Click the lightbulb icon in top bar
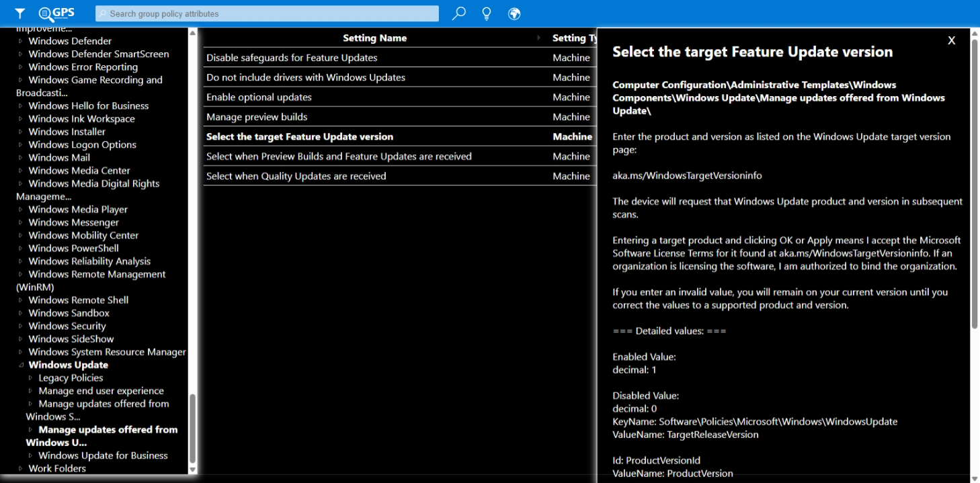 487,13
